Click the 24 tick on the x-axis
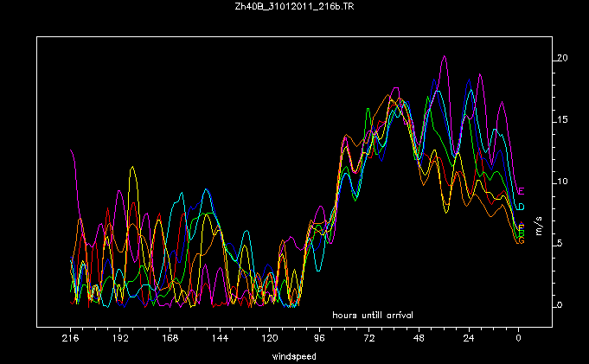 (469, 339)
